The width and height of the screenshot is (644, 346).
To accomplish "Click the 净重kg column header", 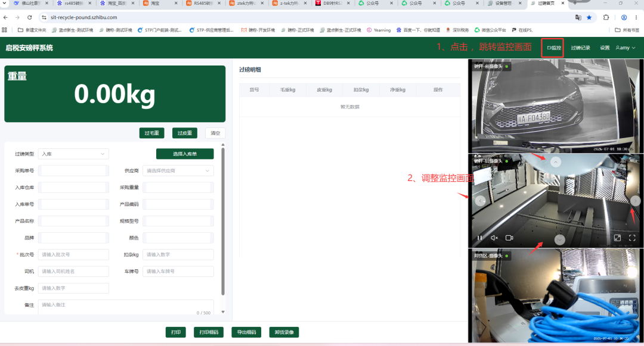I will [x=398, y=90].
